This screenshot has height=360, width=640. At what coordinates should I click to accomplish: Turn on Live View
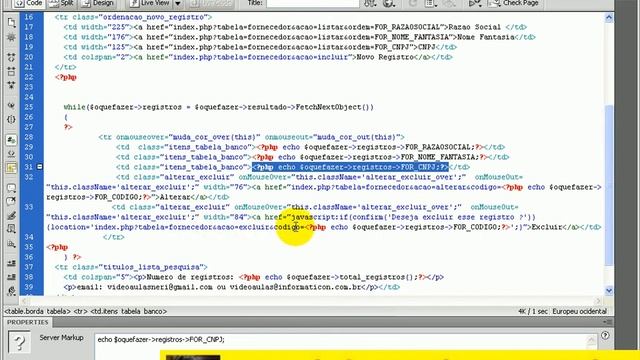pyautogui.click(x=150, y=3)
